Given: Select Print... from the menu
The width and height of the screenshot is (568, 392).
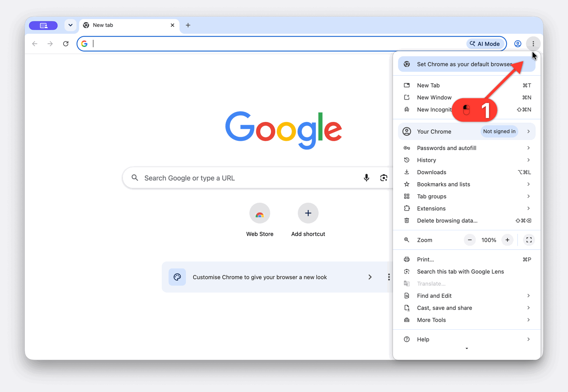Looking at the screenshot, I should click(x=467, y=259).
